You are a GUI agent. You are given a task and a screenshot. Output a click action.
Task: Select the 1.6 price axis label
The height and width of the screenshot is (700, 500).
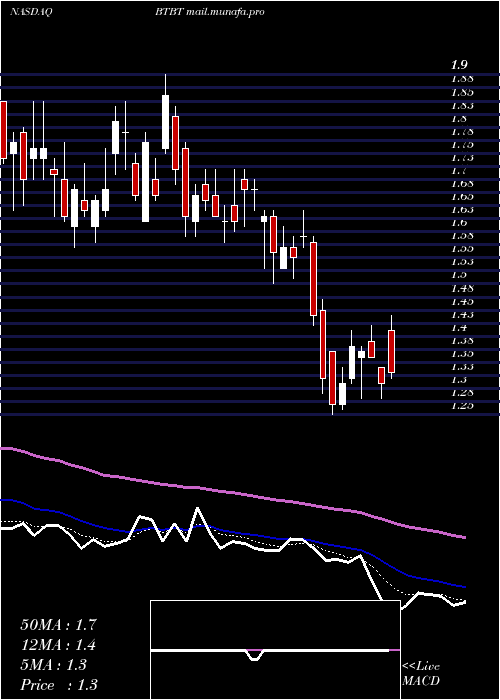[459, 222]
